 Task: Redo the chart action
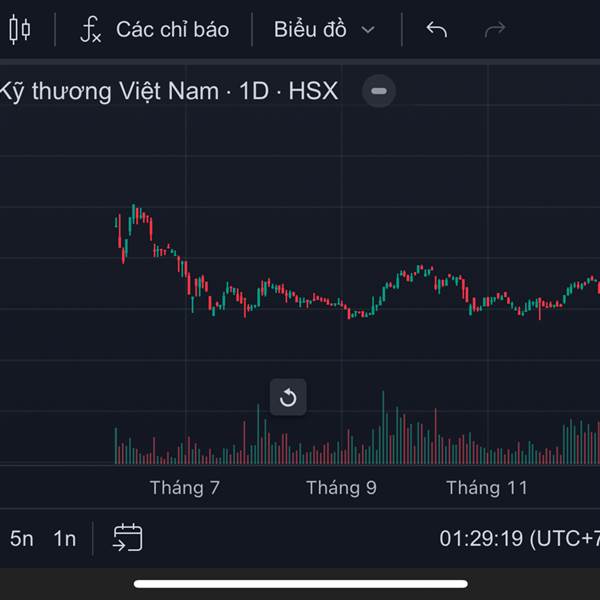(x=495, y=29)
